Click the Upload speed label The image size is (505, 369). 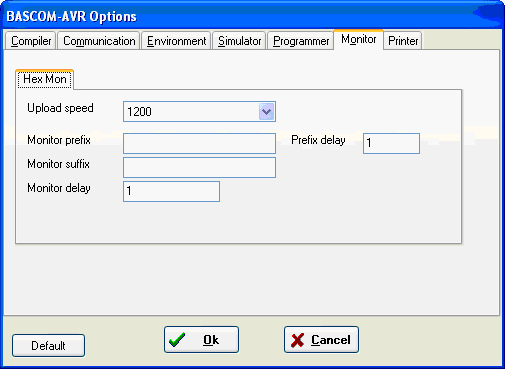tap(60, 108)
